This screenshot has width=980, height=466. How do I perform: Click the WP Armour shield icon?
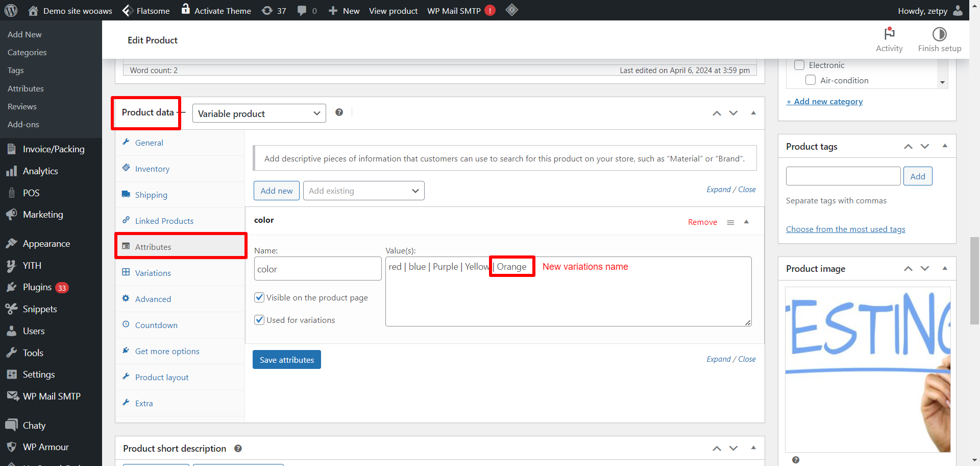click(12, 447)
